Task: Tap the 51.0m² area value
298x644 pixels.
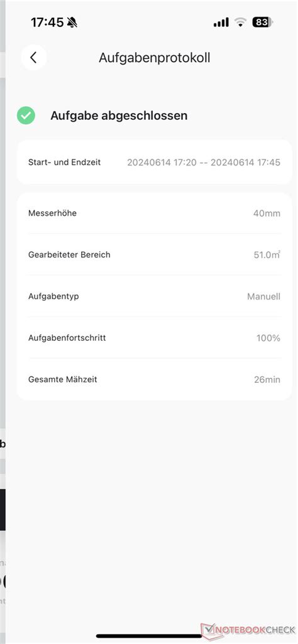Action: (267, 255)
